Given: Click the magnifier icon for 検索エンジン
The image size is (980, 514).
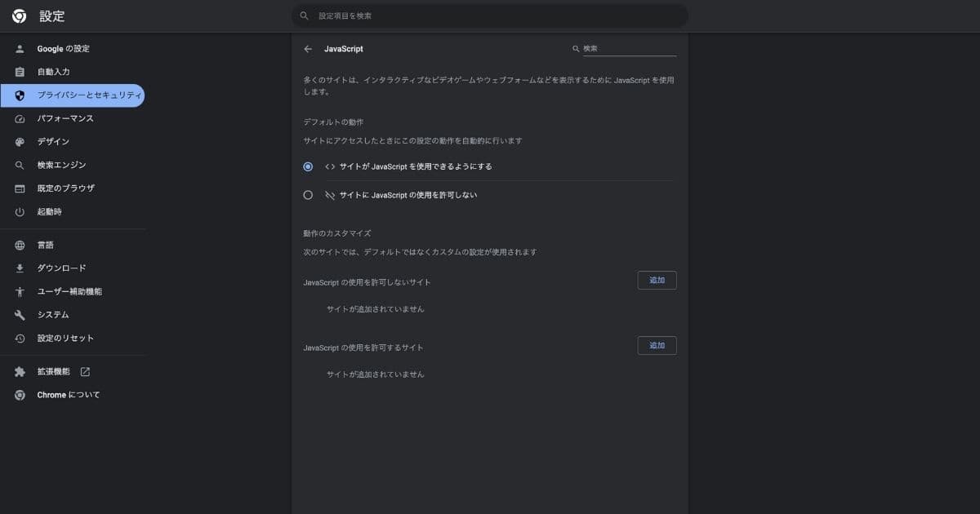Looking at the screenshot, I should pyautogui.click(x=20, y=165).
